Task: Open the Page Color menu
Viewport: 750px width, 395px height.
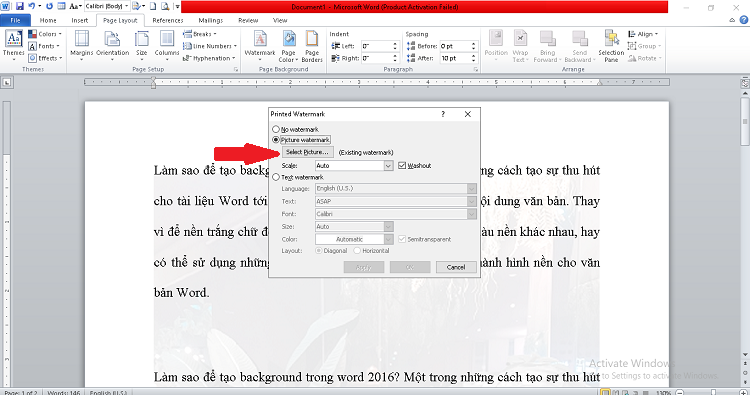Action: tap(288, 46)
